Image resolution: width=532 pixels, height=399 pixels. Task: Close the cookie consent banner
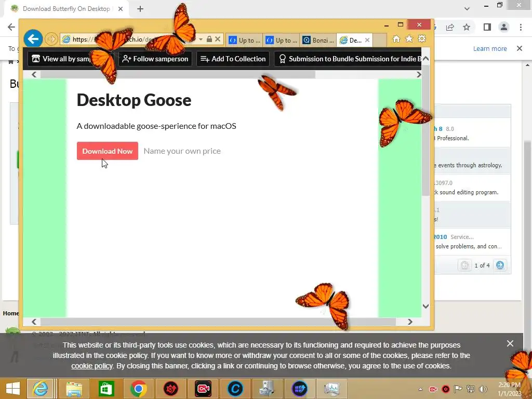(x=510, y=343)
